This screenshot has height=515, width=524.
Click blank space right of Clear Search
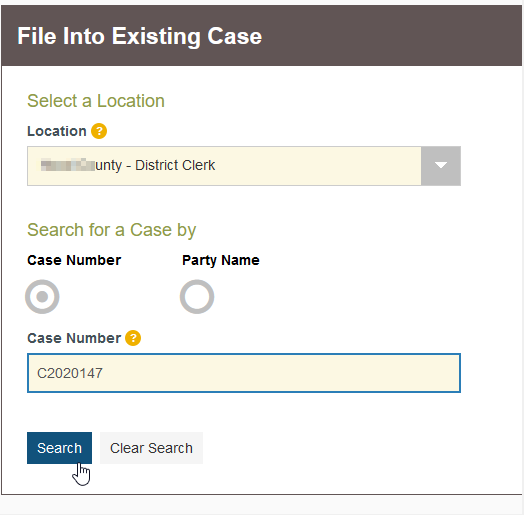[334, 448]
